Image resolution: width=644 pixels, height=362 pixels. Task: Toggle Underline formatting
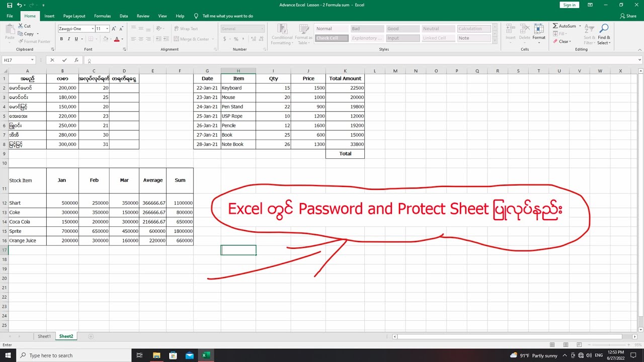[76, 39]
